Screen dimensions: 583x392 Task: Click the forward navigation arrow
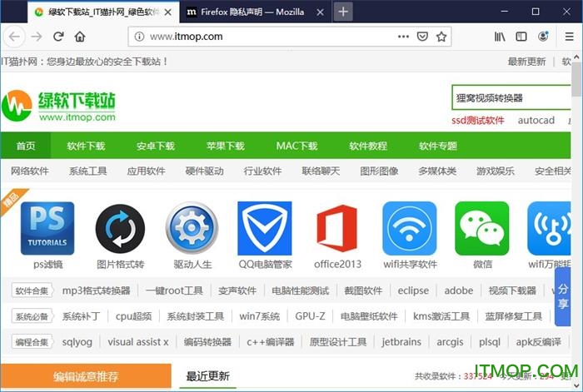click(x=37, y=37)
